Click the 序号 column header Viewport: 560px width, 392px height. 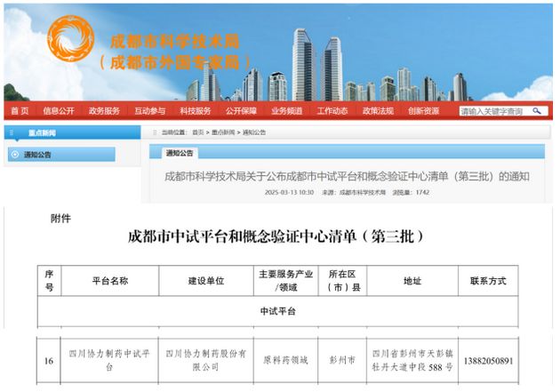click(x=49, y=281)
